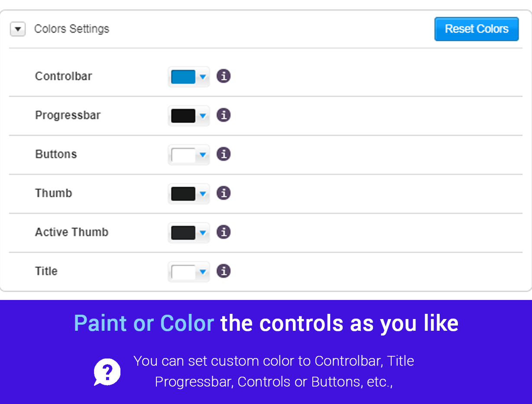Click the info icon beside Controlbar
This screenshot has height=404, width=532.
(223, 76)
